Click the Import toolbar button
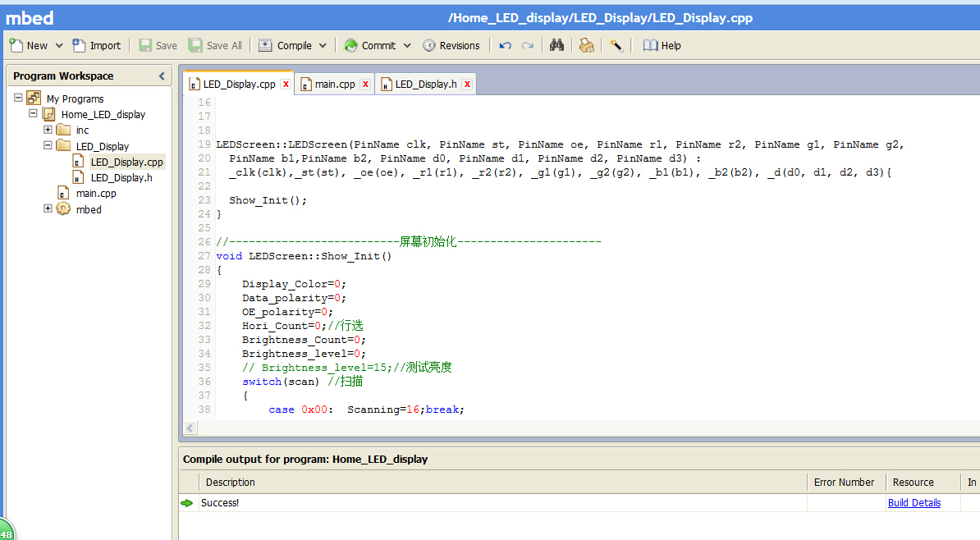 click(x=96, y=46)
